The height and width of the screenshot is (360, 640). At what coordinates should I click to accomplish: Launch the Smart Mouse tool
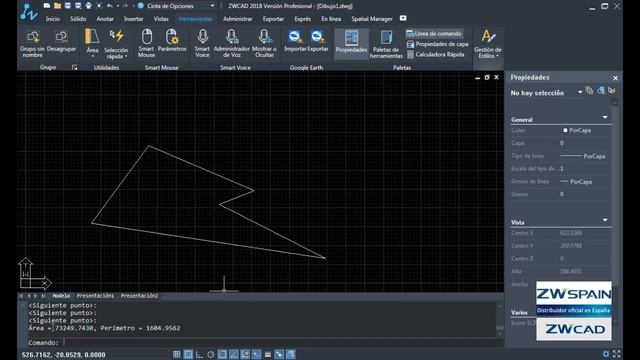pos(146,43)
